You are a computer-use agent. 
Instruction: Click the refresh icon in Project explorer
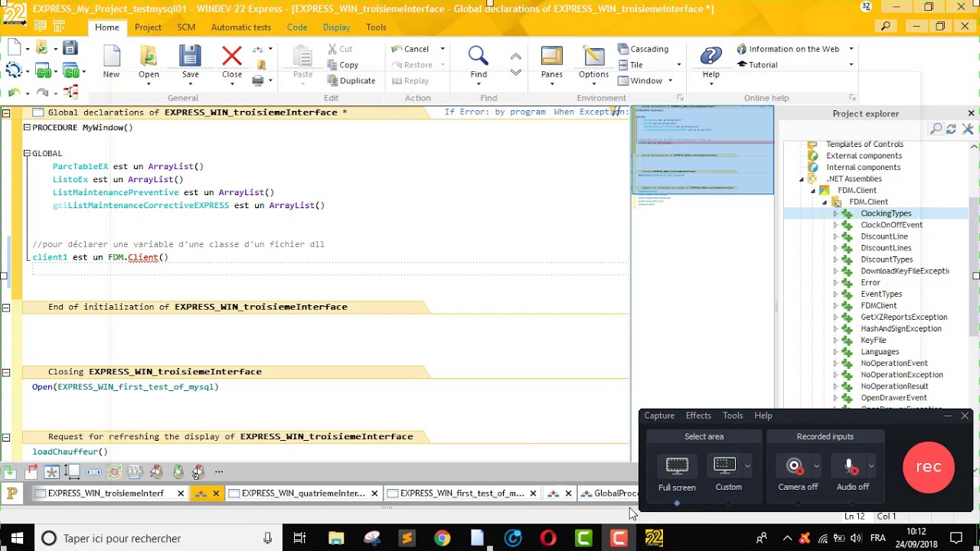pos(951,129)
